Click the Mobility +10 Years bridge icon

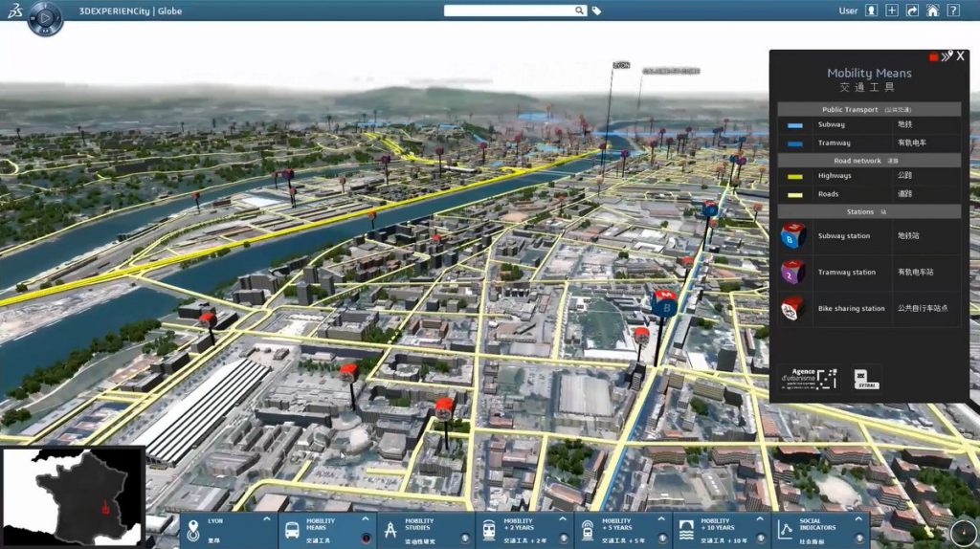click(686, 530)
